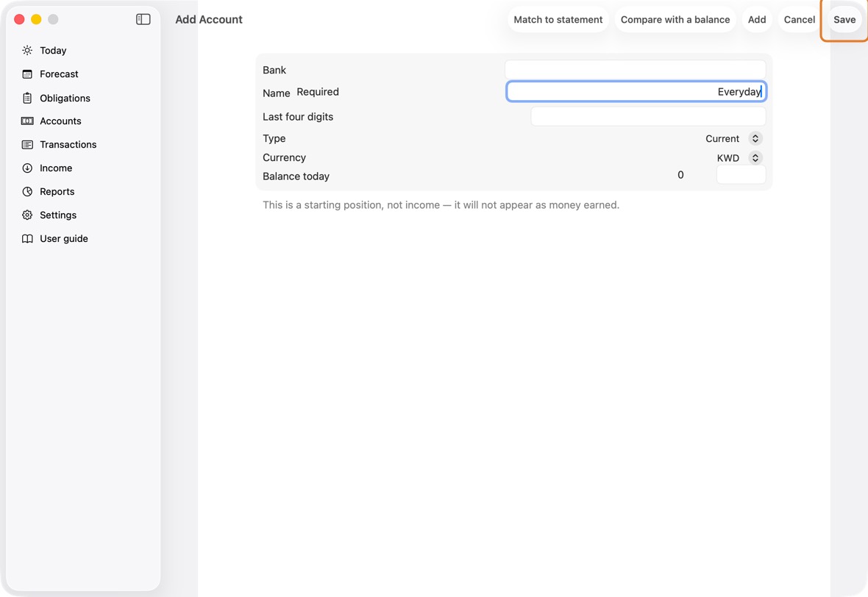Click Compare with a balance
Image resolution: width=868 pixels, height=597 pixels.
pos(675,19)
